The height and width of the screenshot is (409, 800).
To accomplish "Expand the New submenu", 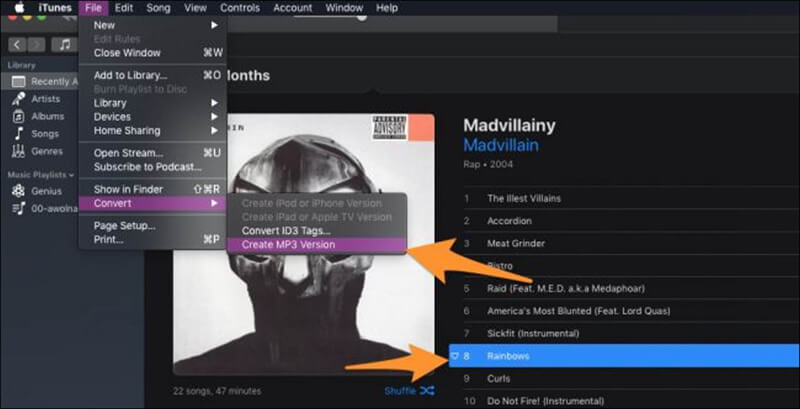I will click(x=153, y=25).
